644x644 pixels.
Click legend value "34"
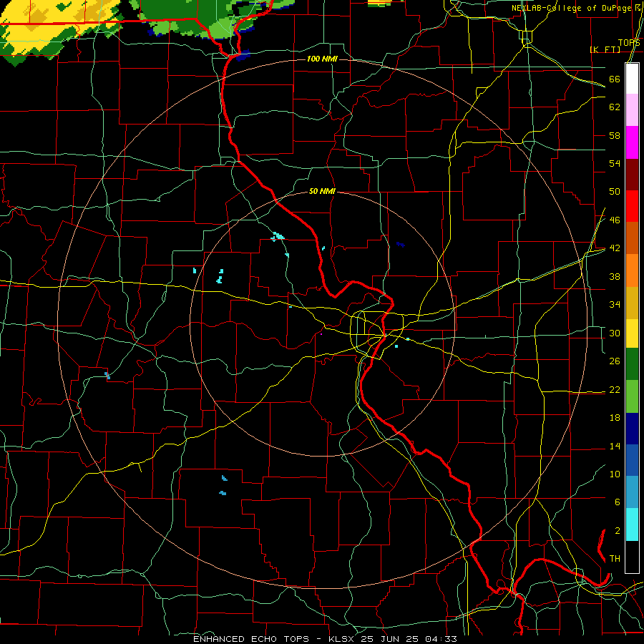(x=615, y=304)
